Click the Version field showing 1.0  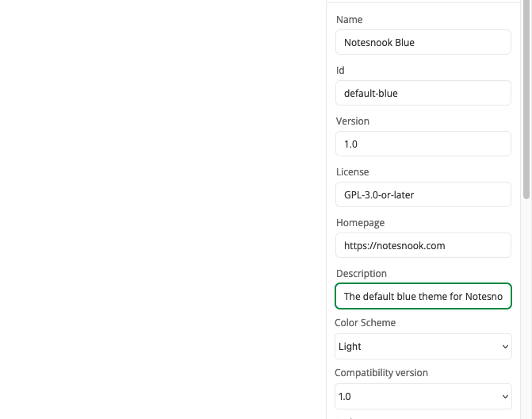click(423, 144)
